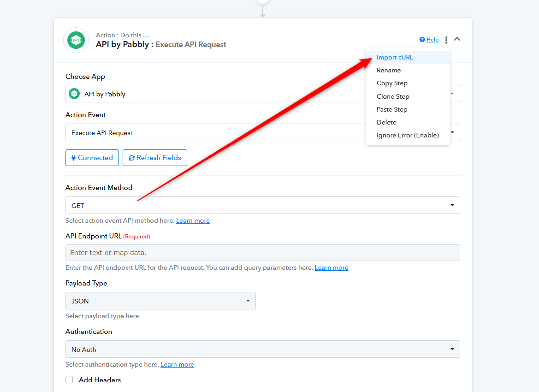Open Learn more link under Authentication
539x392 pixels.
(x=177, y=364)
